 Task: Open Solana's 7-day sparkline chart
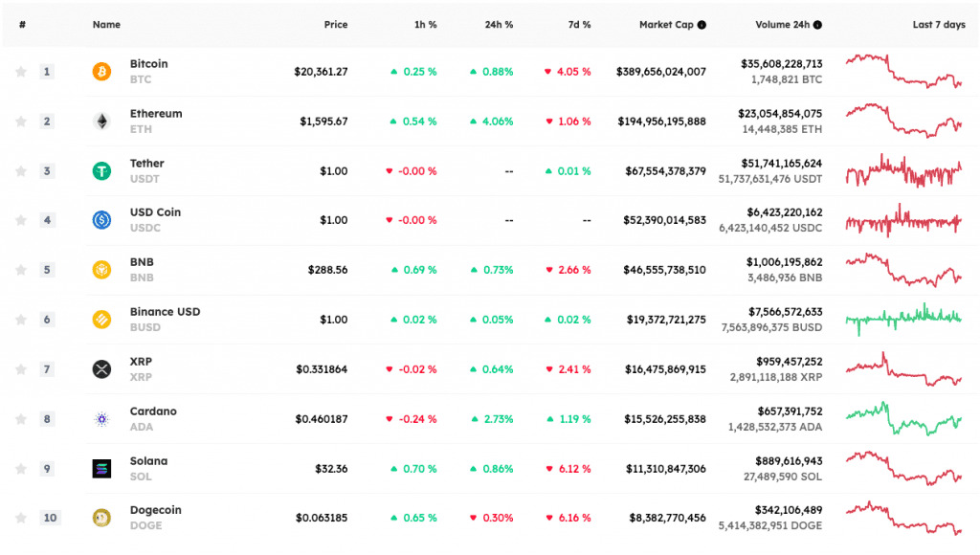(x=903, y=469)
